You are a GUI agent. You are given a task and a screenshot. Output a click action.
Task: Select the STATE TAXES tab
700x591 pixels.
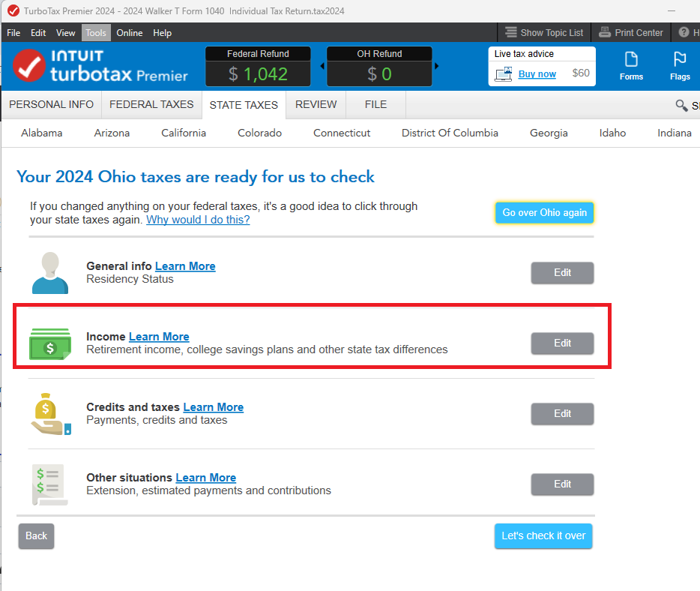pyautogui.click(x=244, y=105)
